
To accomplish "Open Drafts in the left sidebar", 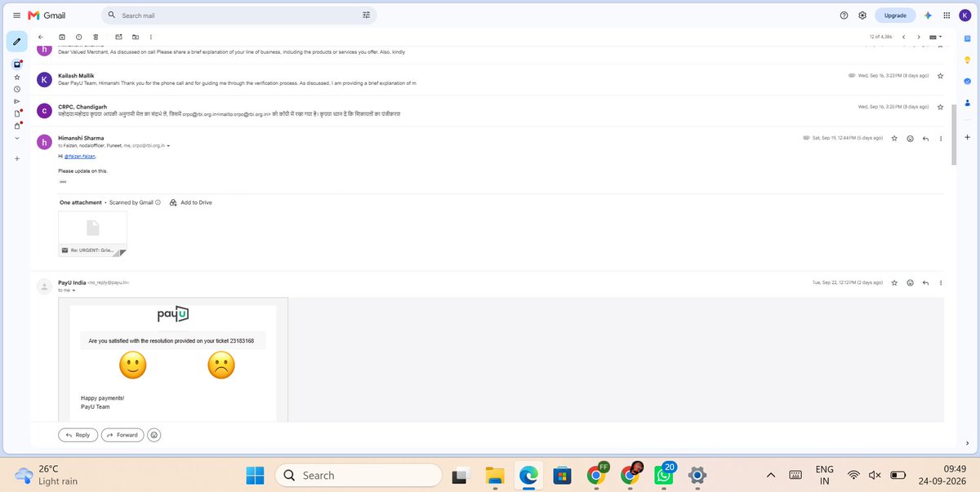I will tap(16, 113).
